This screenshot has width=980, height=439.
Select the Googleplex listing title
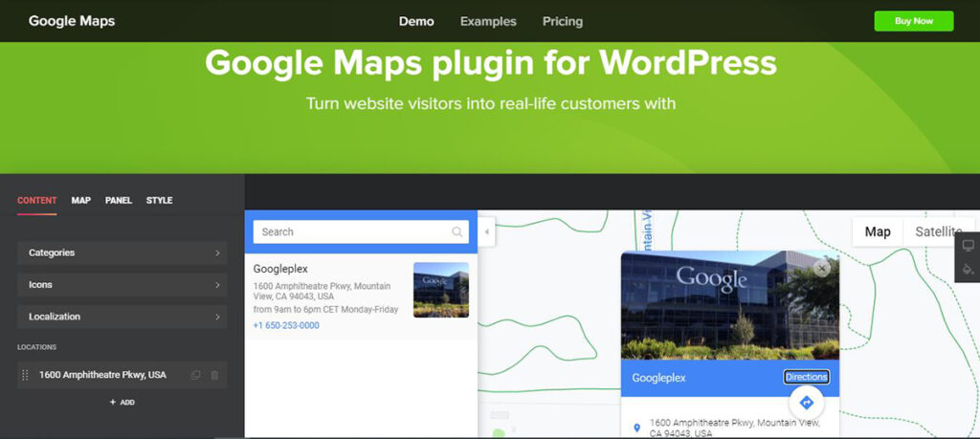tap(280, 269)
